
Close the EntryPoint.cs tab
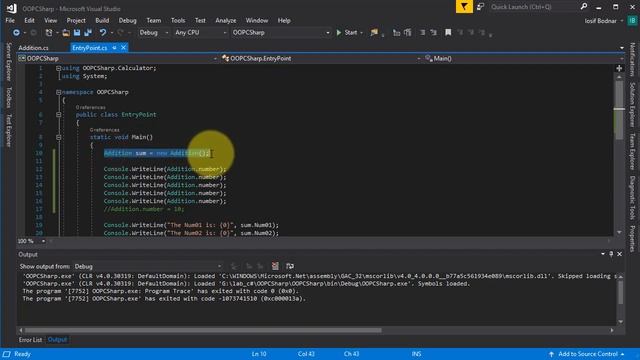click(123, 48)
